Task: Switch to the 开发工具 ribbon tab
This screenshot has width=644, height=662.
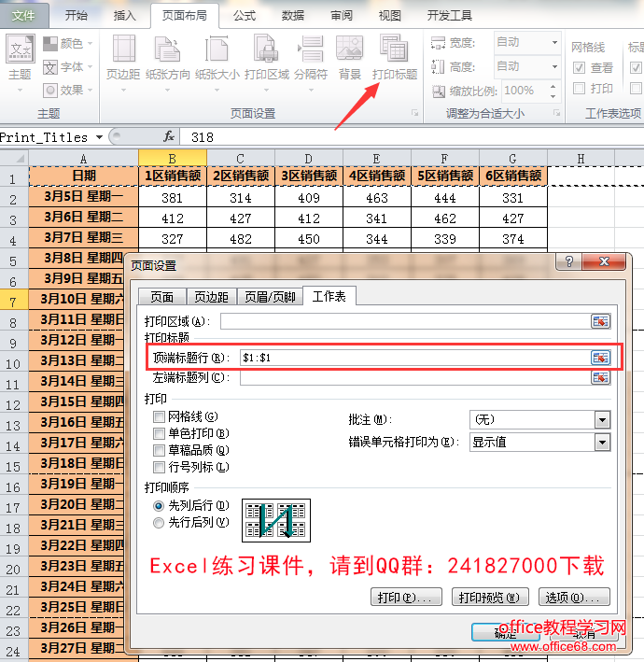Action: coord(450,16)
